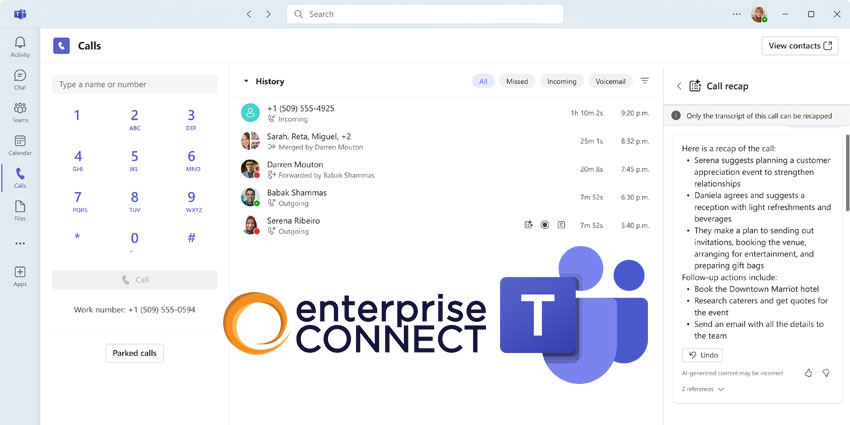
Task: Open transcript icon on Serena Ribeiro row
Action: pyautogui.click(x=561, y=224)
